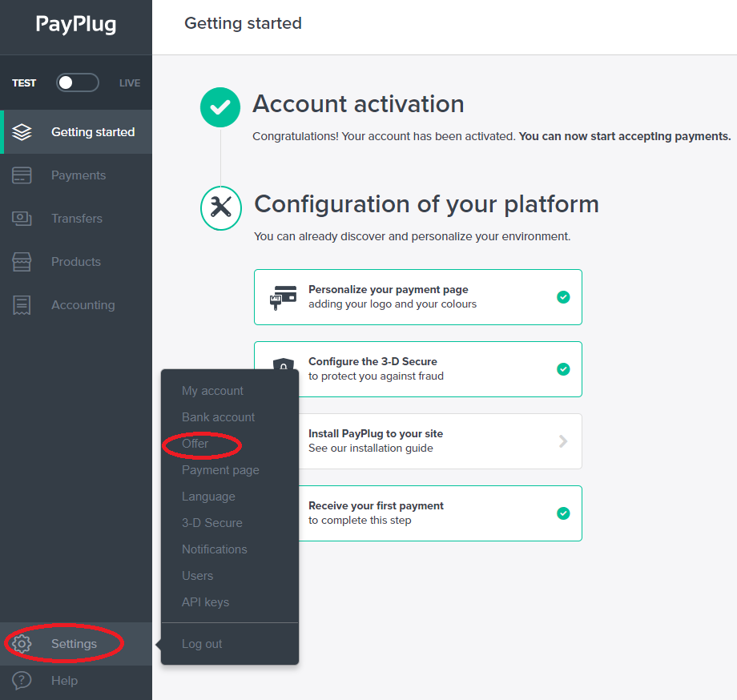The height and width of the screenshot is (700, 737).
Task: Open the Settings menu
Action: click(76, 644)
